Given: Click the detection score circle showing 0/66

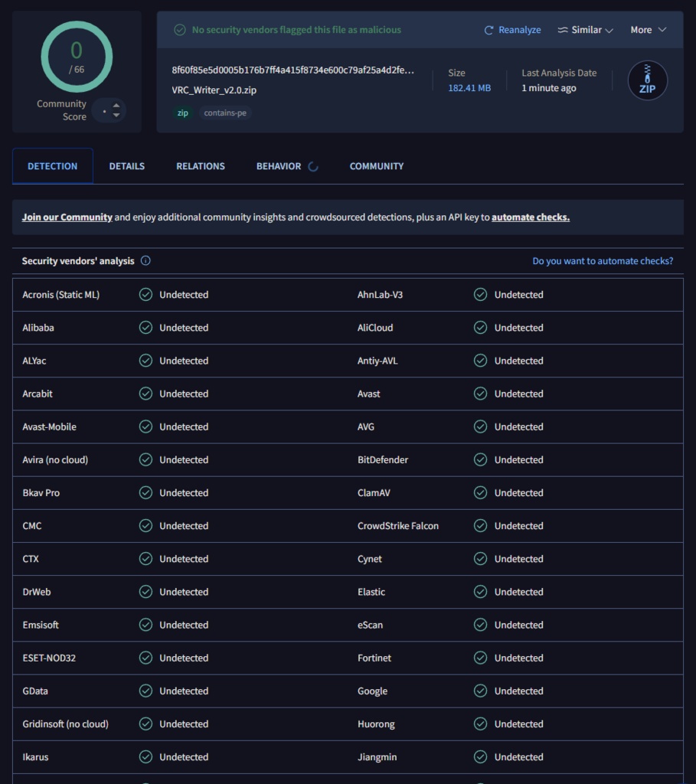Looking at the screenshot, I should [x=77, y=57].
